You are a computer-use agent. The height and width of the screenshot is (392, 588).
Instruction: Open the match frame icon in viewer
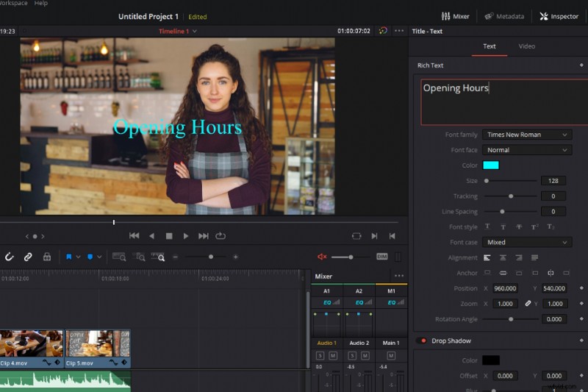(356, 236)
